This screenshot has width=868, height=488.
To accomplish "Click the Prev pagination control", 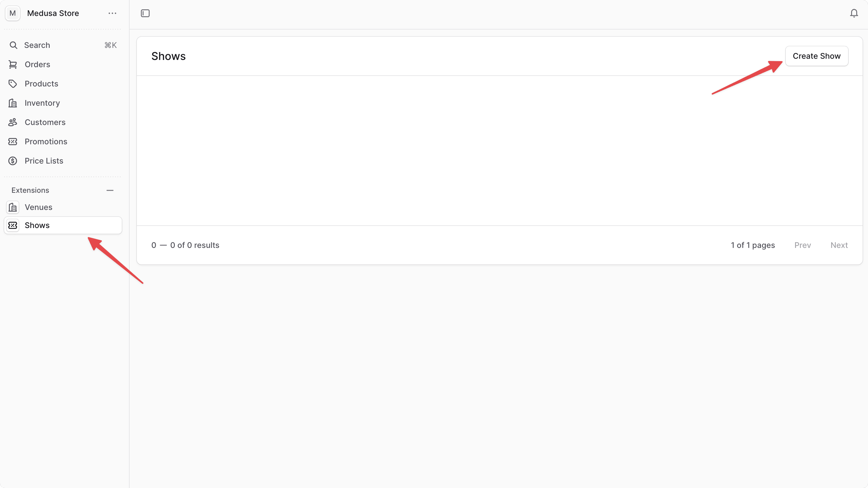I will [x=803, y=245].
